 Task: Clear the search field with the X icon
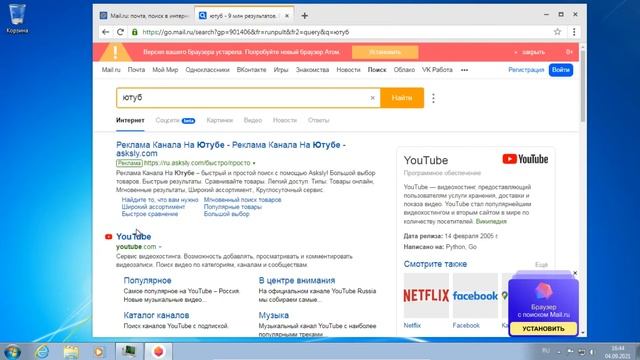[372, 98]
